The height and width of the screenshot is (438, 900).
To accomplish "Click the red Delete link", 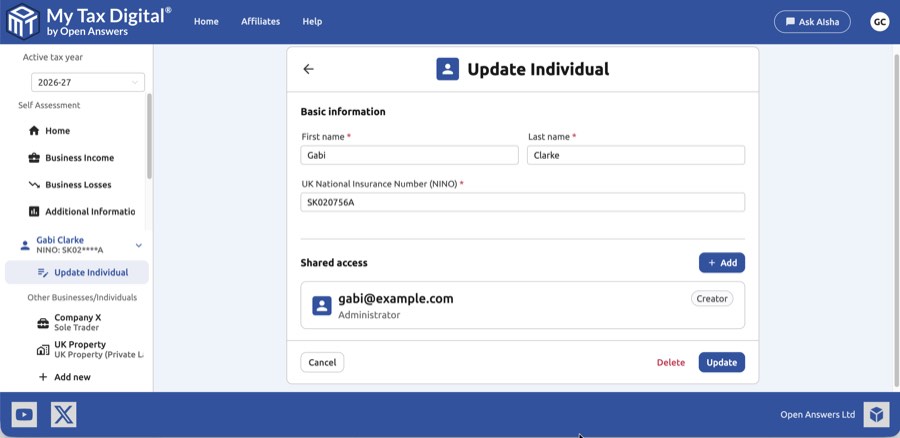I will coord(671,363).
